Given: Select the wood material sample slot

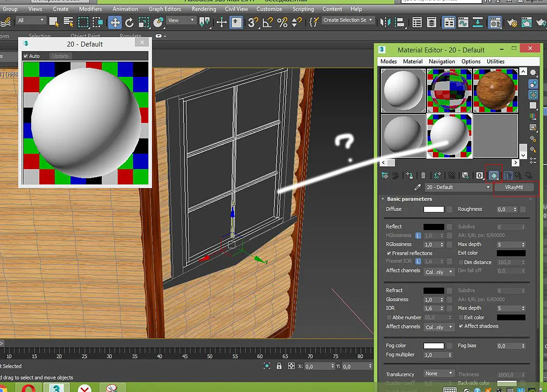Looking at the screenshot, I should tap(496, 90).
